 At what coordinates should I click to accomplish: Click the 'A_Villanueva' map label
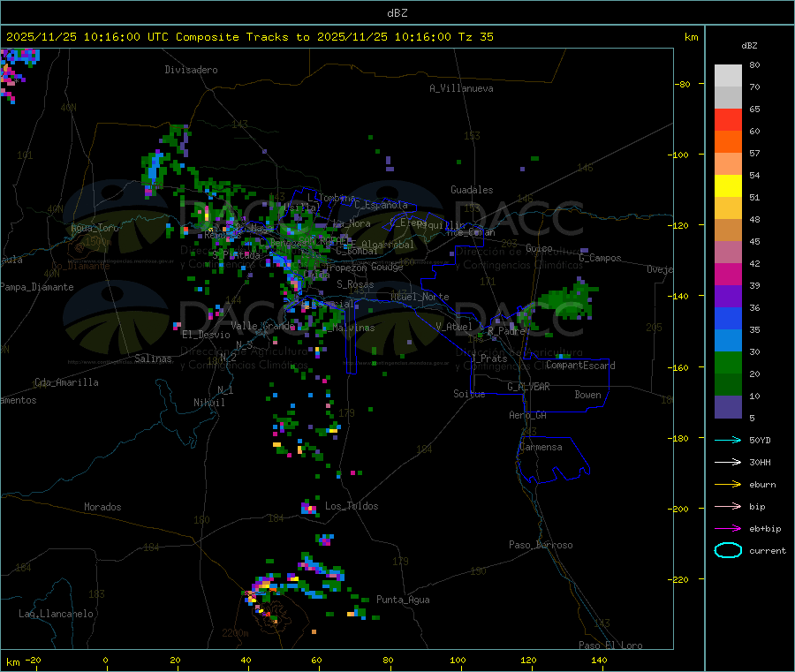(x=461, y=88)
